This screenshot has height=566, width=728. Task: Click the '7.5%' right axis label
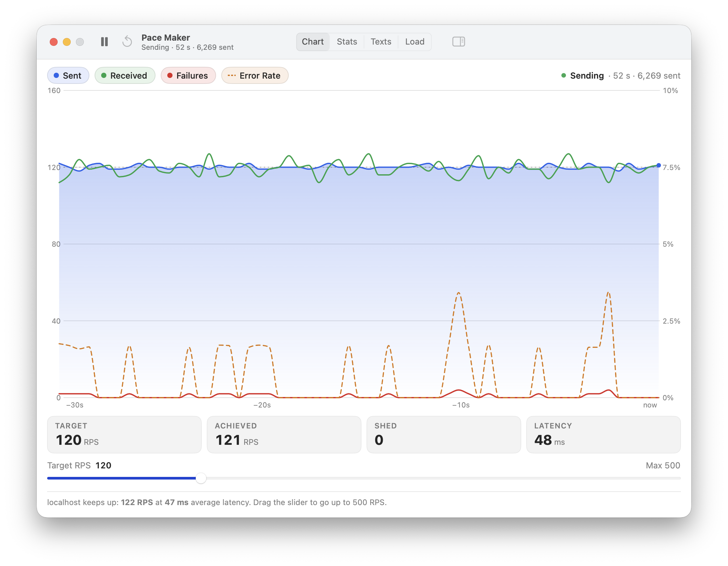(x=671, y=168)
